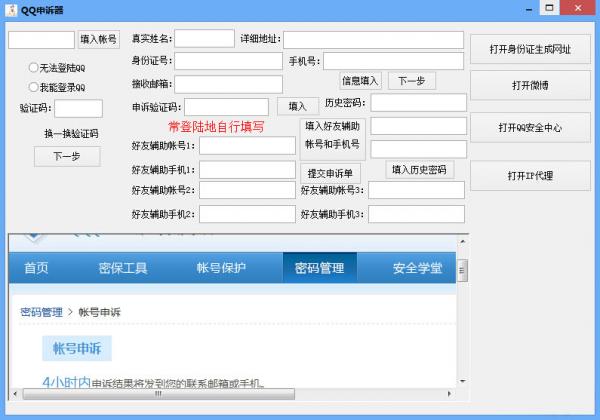Click the 填入 button beside 申诉验证码
The height and width of the screenshot is (420, 600).
298,106
